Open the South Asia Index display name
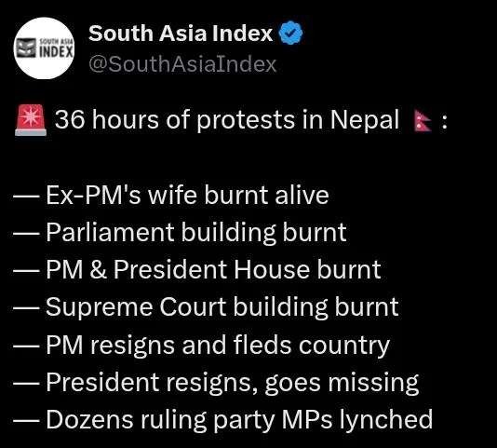The image size is (497, 448). coord(181,33)
